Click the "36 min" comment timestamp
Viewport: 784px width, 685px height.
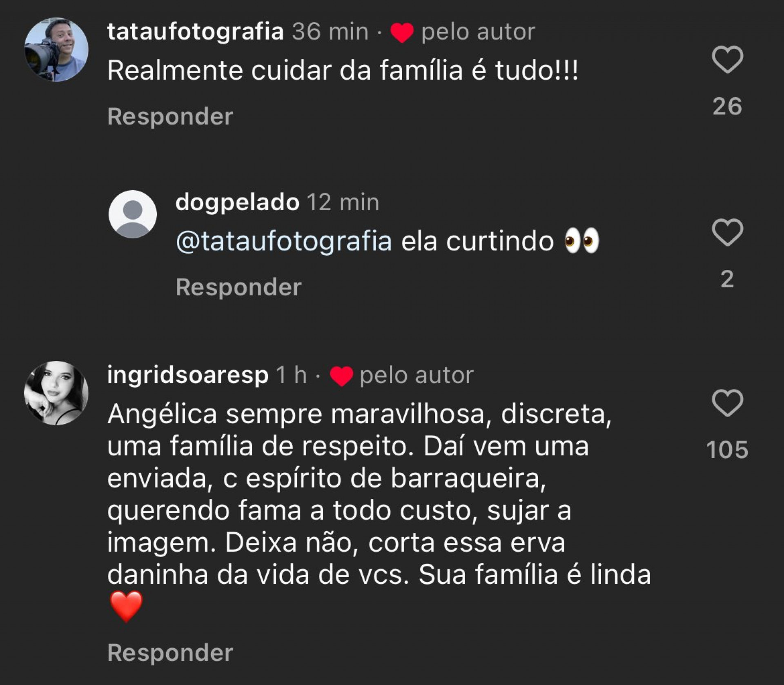click(330, 32)
